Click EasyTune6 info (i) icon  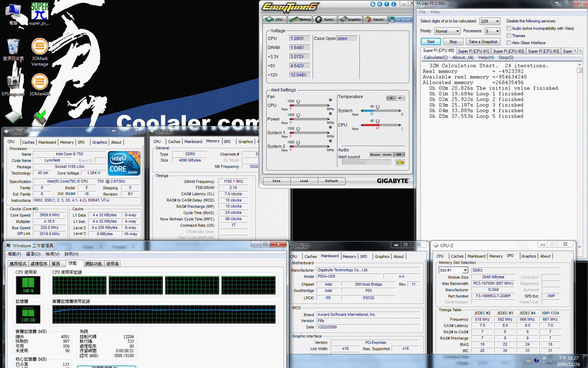(x=394, y=4)
